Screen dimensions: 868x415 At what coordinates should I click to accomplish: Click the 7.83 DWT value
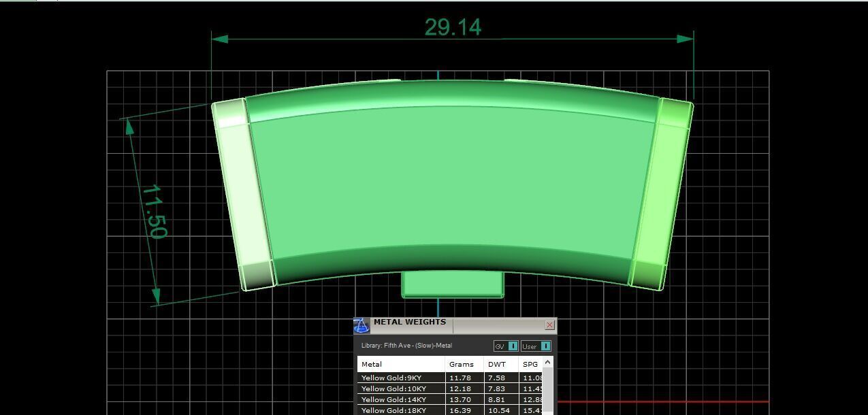496,388
